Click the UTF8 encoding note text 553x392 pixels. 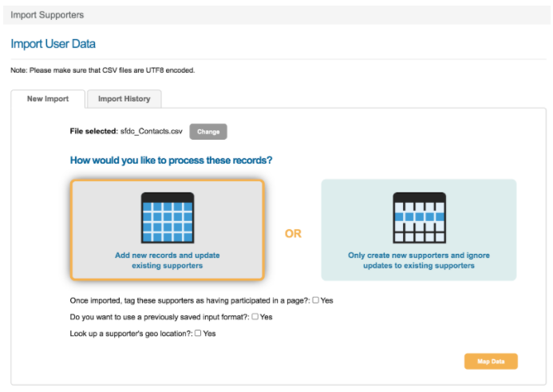(x=103, y=70)
